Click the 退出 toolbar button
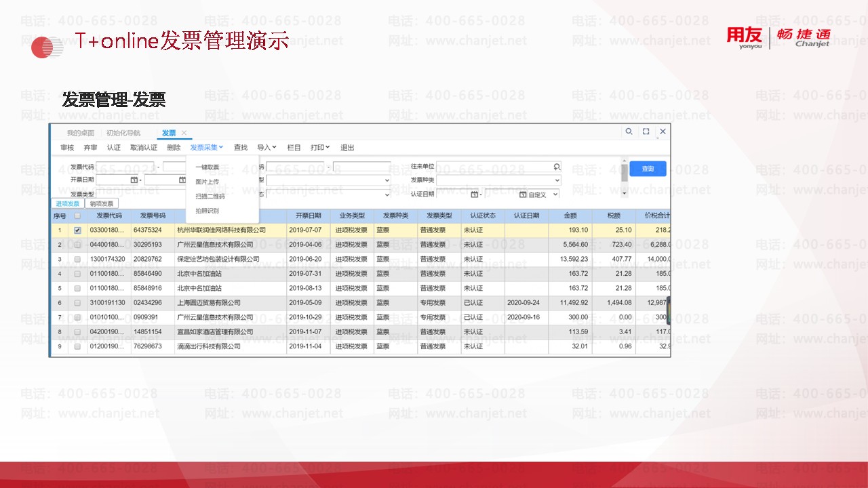Viewport: 868px width, 488px height. pos(347,147)
